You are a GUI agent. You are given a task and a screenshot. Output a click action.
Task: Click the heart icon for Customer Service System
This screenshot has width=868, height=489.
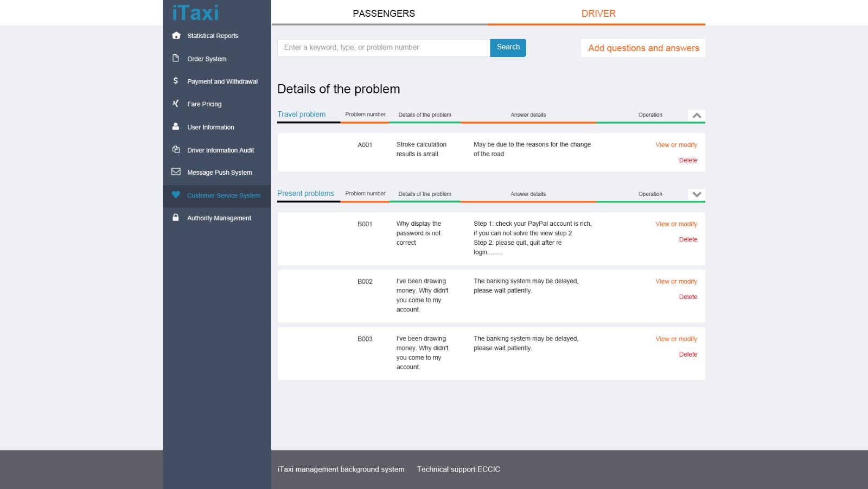point(176,195)
